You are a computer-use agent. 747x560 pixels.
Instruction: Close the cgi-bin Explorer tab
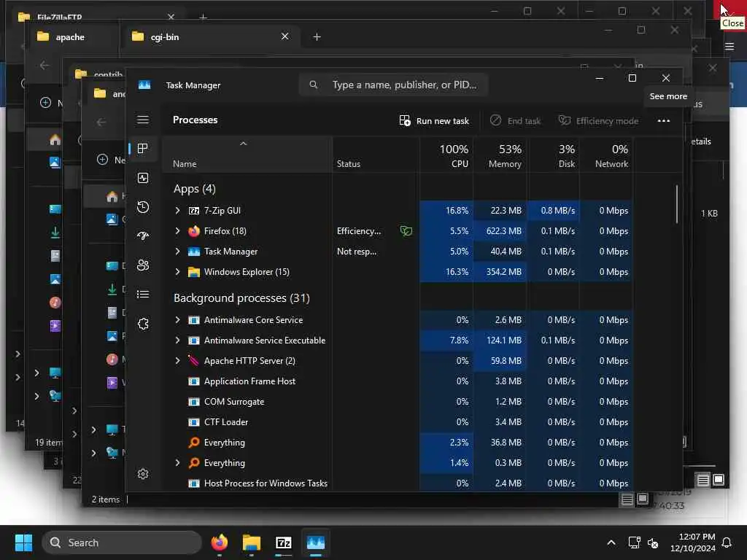click(285, 36)
